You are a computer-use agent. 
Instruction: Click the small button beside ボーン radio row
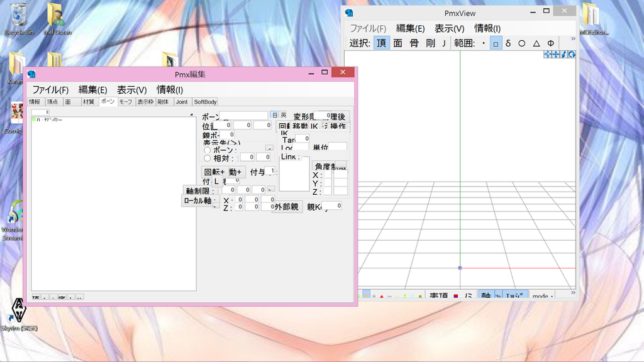click(269, 148)
